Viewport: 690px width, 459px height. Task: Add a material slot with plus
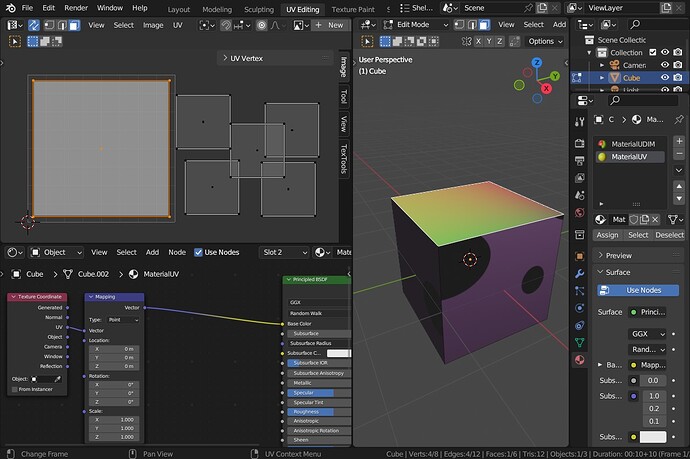point(679,141)
